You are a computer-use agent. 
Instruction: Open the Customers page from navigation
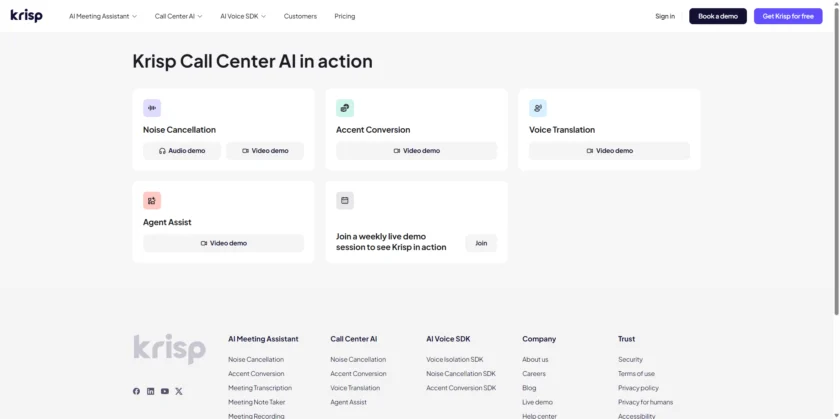[300, 16]
